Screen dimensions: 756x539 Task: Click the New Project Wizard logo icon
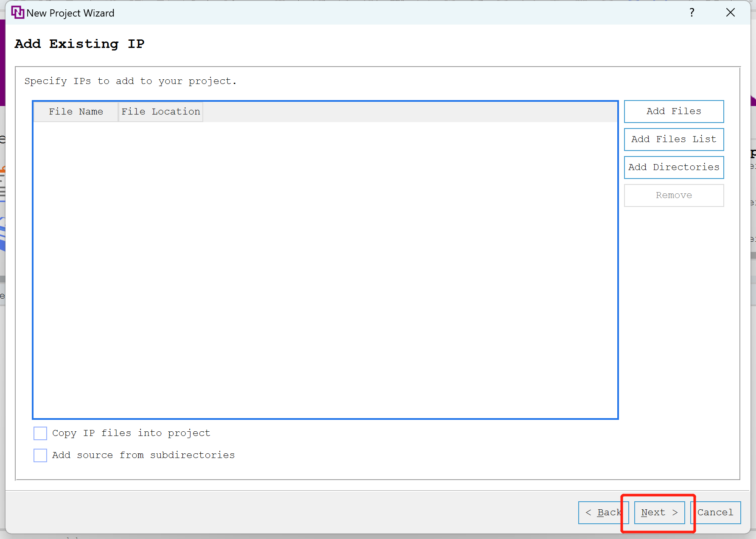[x=17, y=13]
